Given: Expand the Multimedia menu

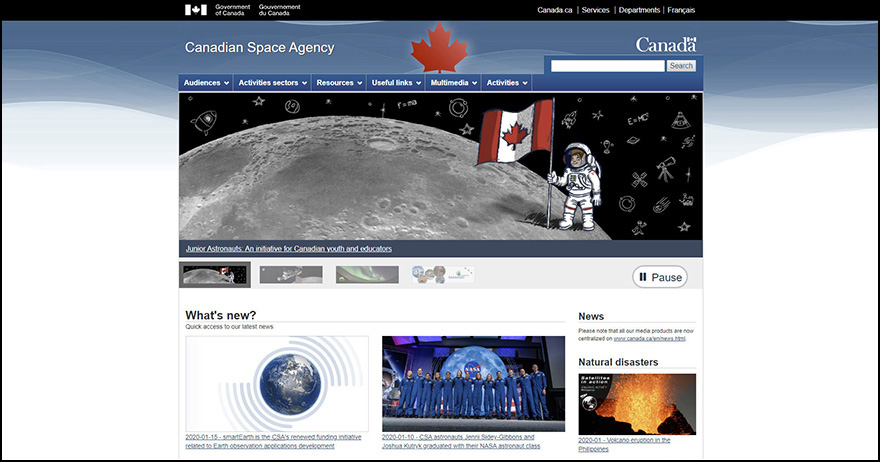Looking at the screenshot, I should (453, 83).
